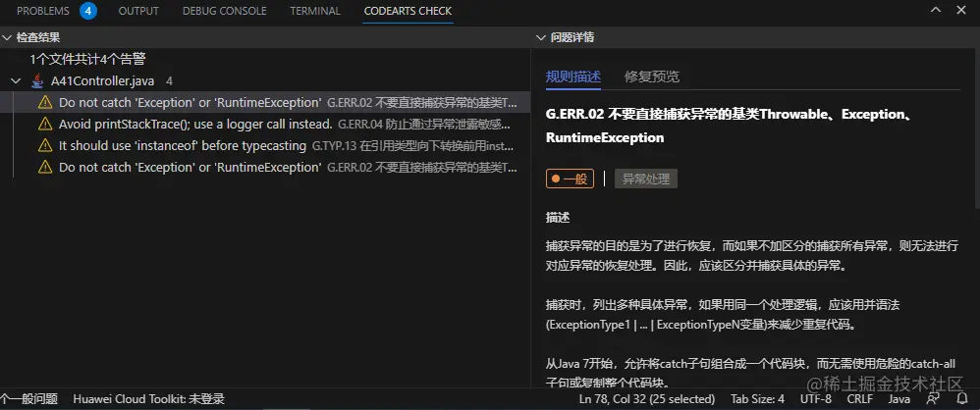Viewport: 980px width, 410px height.
Task: Change line ending via CRLF indicator
Action: pos(860,399)
